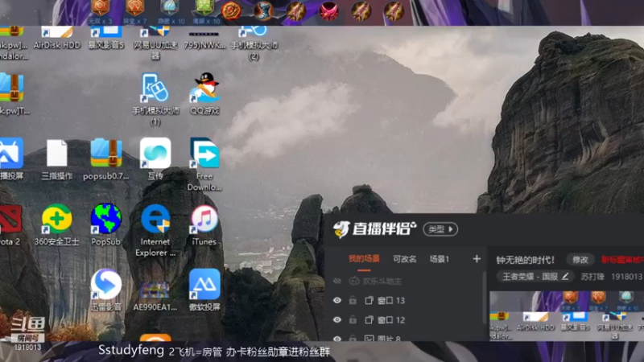Expand the 类型 arrow selector

440,229
